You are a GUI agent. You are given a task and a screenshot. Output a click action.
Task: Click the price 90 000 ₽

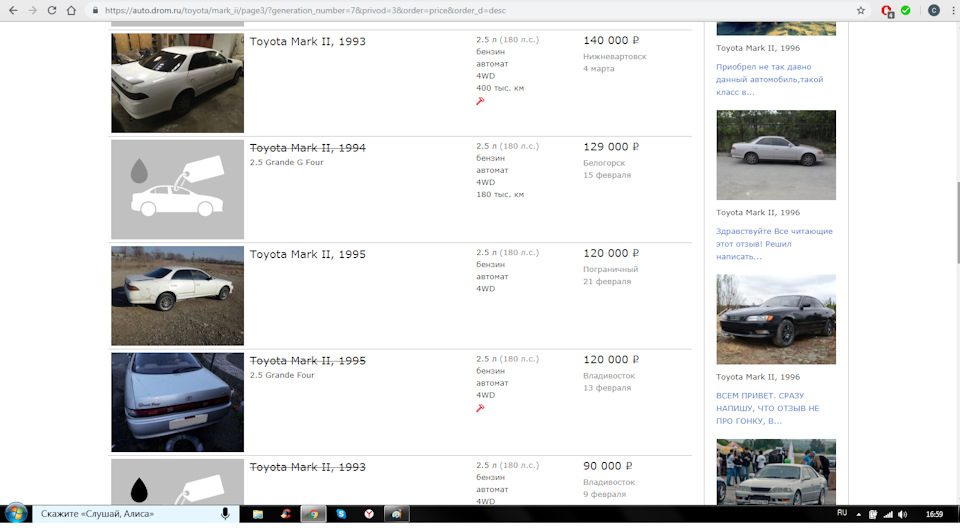608,466
